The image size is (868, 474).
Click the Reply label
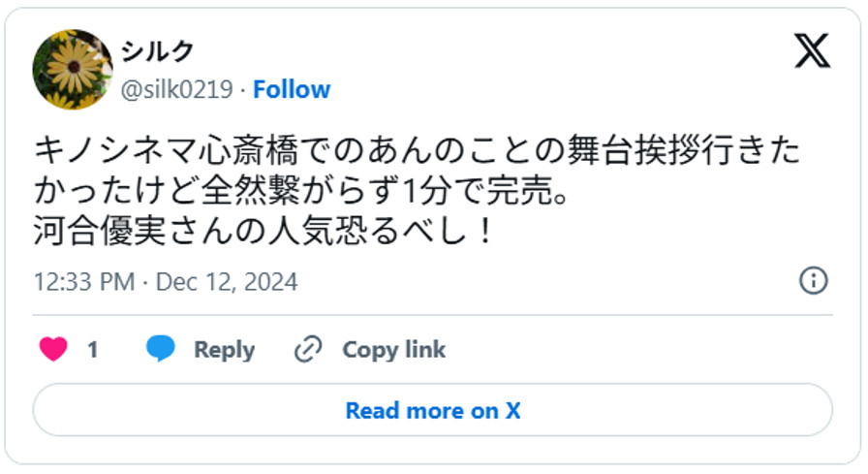224,349
